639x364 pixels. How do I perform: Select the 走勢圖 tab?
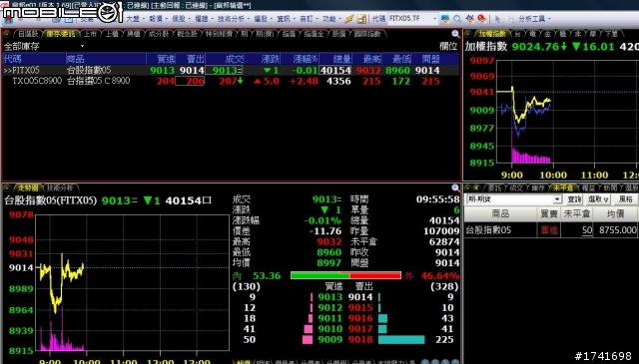(28, 187)
